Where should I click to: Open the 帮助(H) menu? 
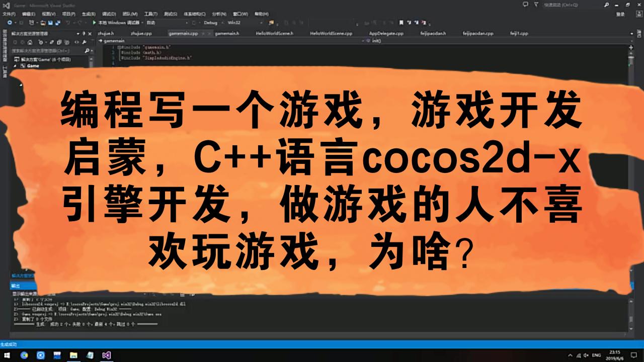(x=262, y=14)
